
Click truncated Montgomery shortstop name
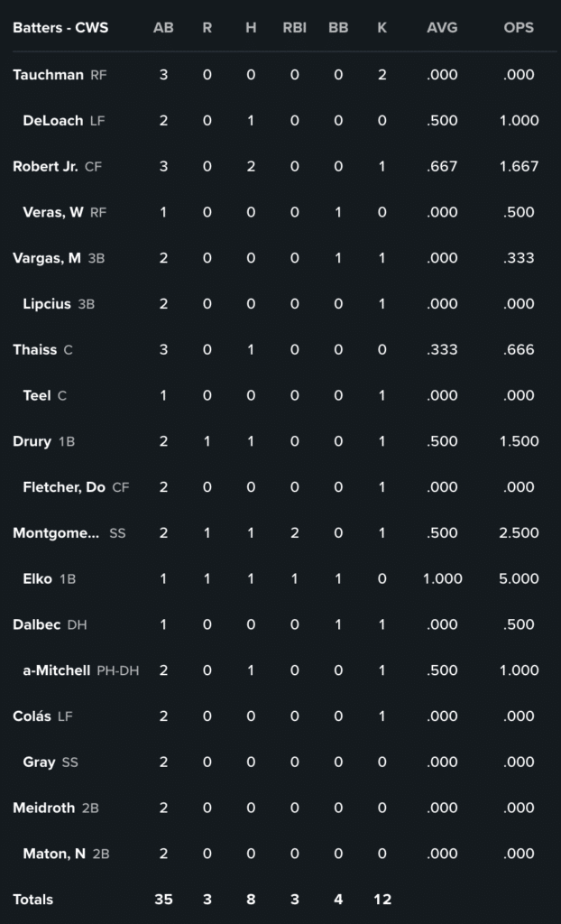[x=56, y=533]
